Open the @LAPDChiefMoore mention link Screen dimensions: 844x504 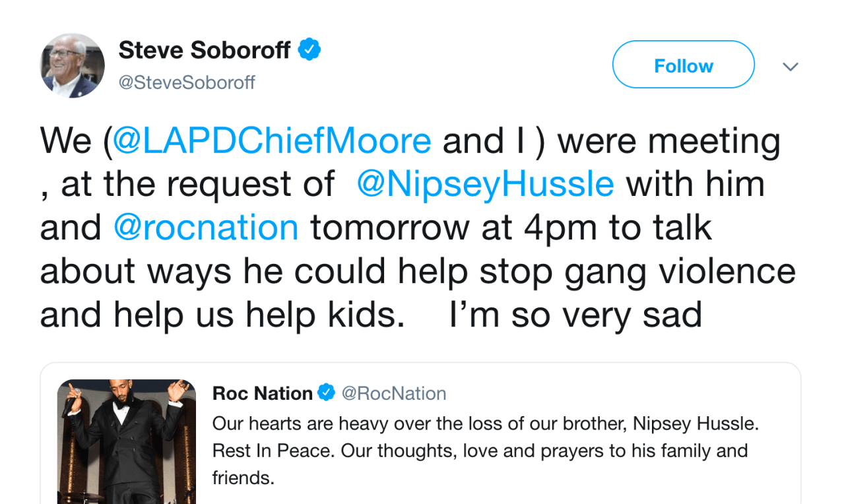pos(272,142)
